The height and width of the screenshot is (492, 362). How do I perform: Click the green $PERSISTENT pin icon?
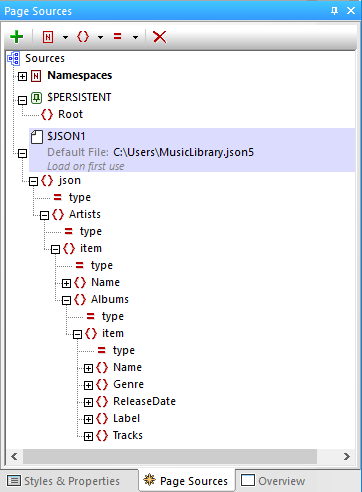36,98
